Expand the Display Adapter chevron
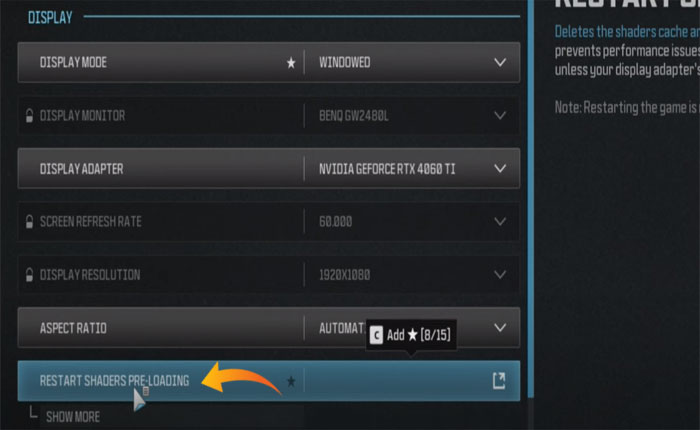Screen dimensions: 700x430 point(500,169)
